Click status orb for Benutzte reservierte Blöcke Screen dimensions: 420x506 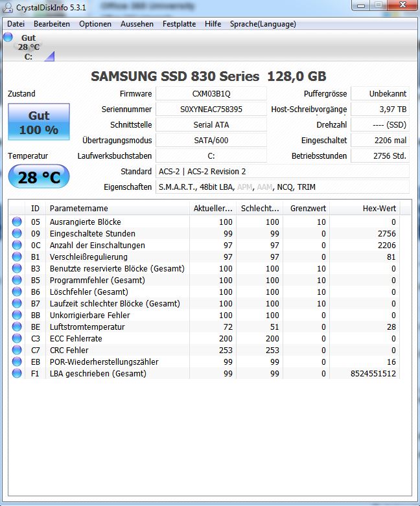tap(17, 268)
